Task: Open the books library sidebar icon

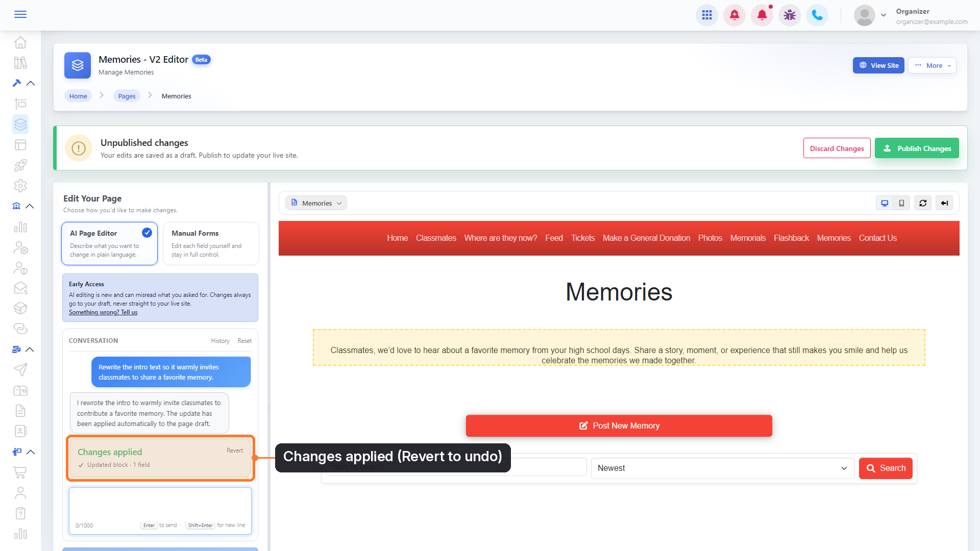Action: 20,63
